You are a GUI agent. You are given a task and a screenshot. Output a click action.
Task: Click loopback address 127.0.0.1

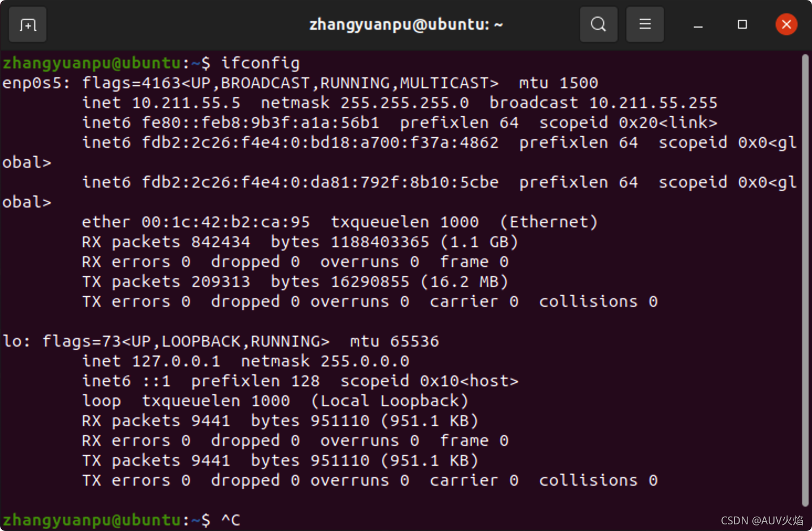coord(176,361)
